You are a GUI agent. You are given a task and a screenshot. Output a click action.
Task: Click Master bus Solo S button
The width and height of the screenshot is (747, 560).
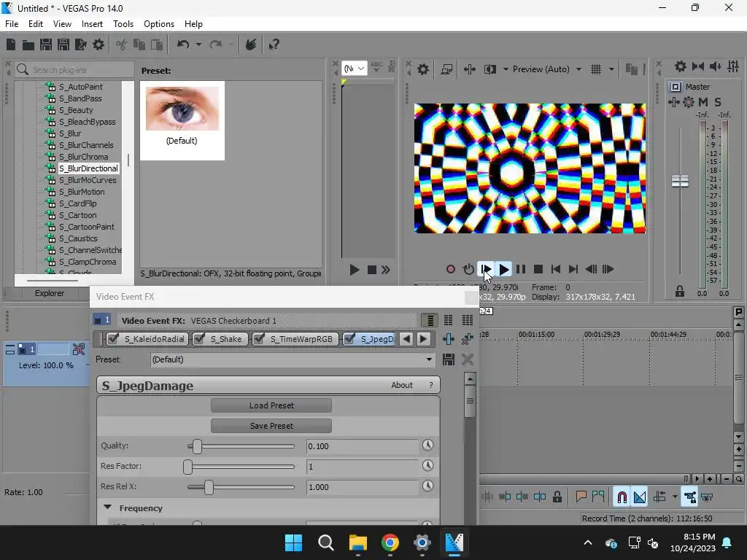718,102
